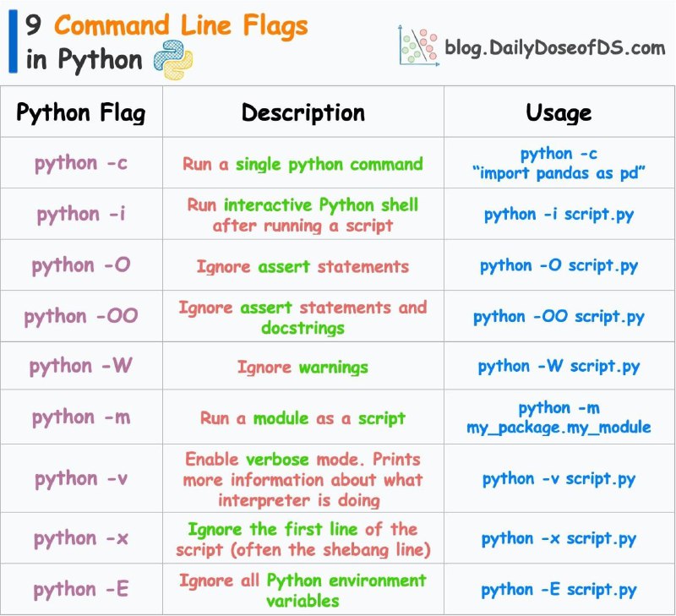Screen dimensions: 676x616
Task: Click the 'python -W script.py' usage
Action: tap(559, 367)
